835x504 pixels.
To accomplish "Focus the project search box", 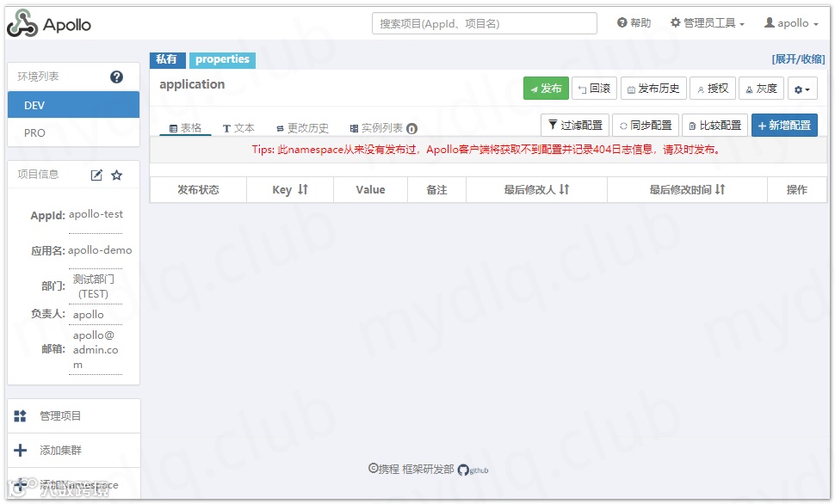I will pos(484,23).
